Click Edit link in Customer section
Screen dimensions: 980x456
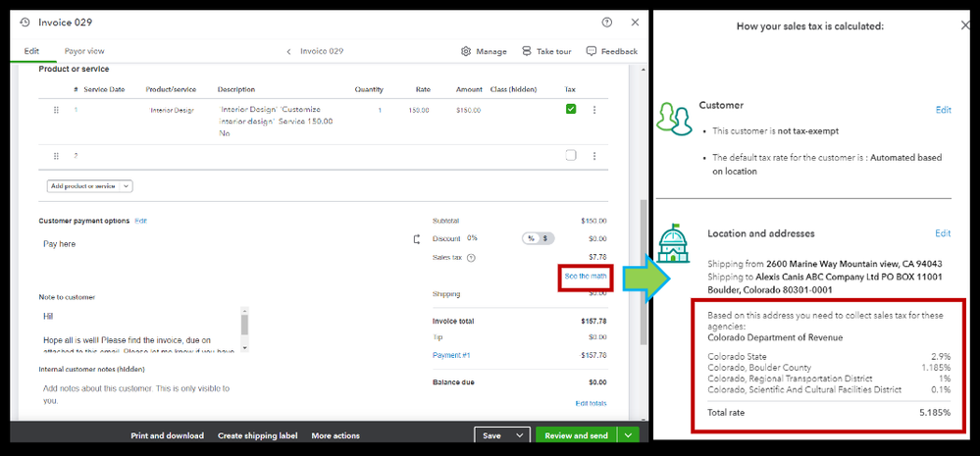point(943,110)
